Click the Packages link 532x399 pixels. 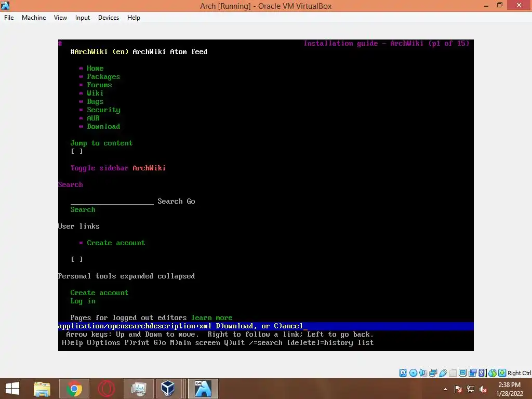(x=103, y=77)
